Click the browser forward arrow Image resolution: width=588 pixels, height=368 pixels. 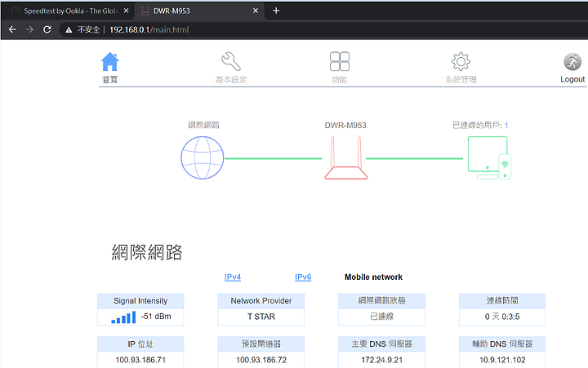tap(29, 29)
